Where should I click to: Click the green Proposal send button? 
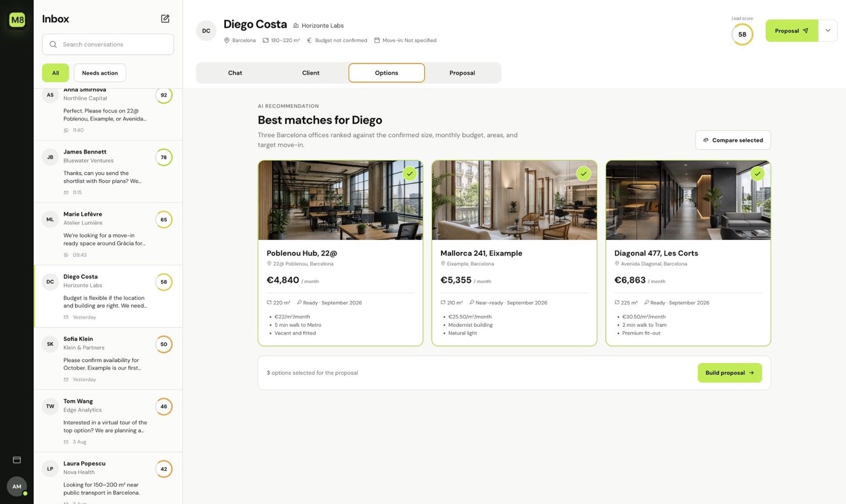pyautogui.click(x=792, y=31)
